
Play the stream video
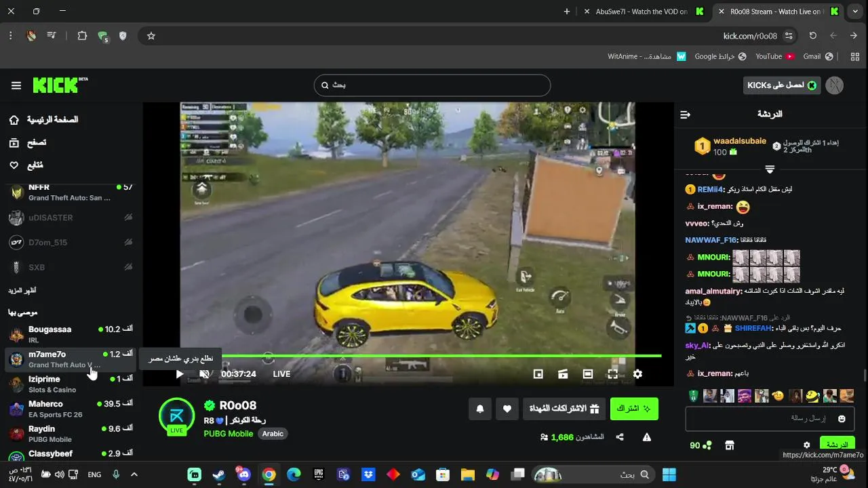(x=180, y=374)
